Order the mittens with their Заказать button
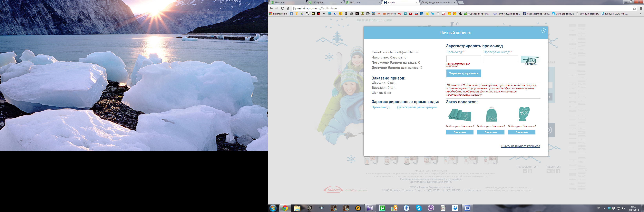This screenshot has height=212, width=644. point(522,132)
